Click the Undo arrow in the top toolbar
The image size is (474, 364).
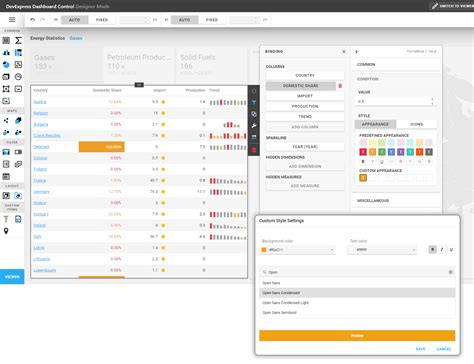32,20
